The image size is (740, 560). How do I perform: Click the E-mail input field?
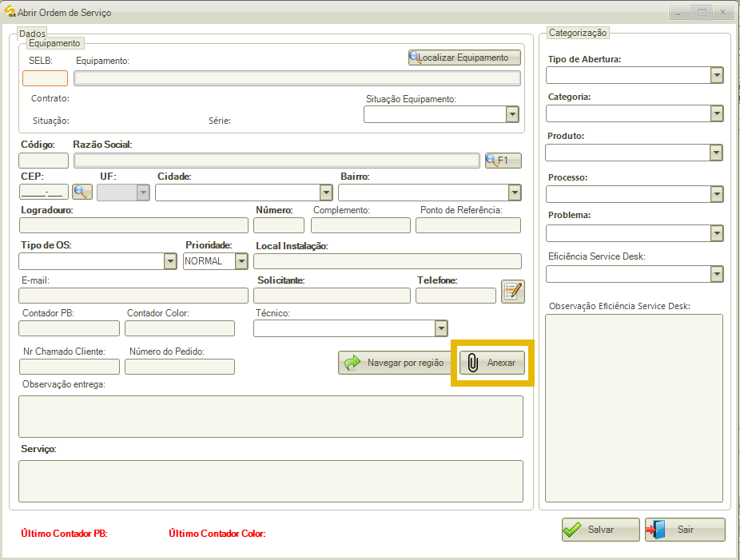coord(133,296)
